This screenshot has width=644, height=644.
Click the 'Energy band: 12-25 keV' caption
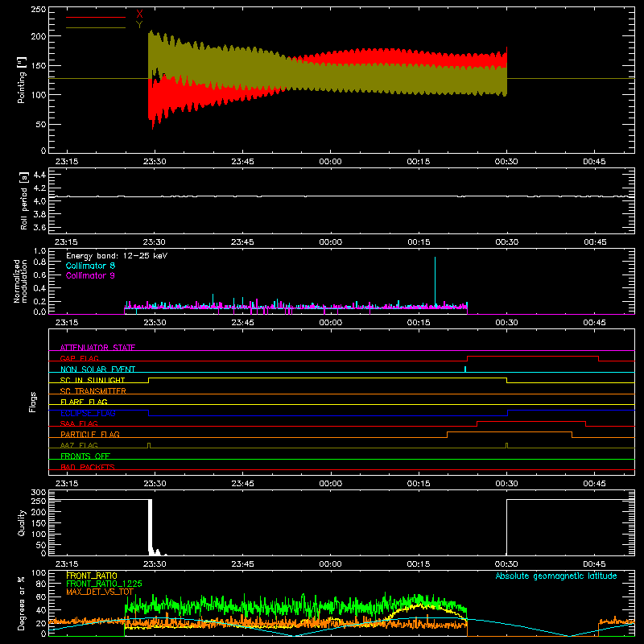click(x=117, y=256)
